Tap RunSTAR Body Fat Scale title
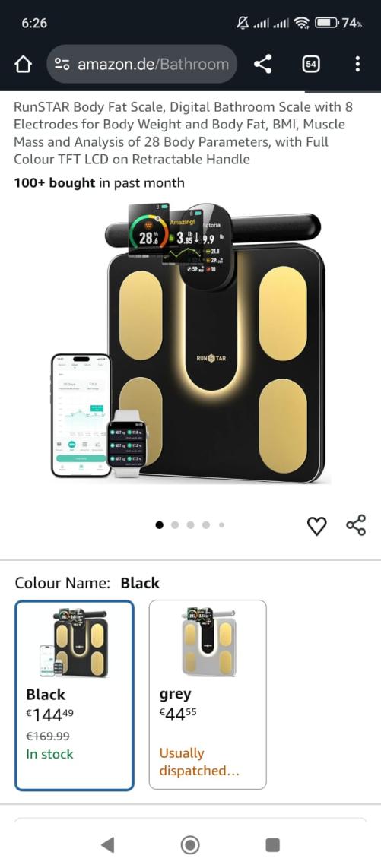This screenshot has width=381, height=868. click(183, 133)
